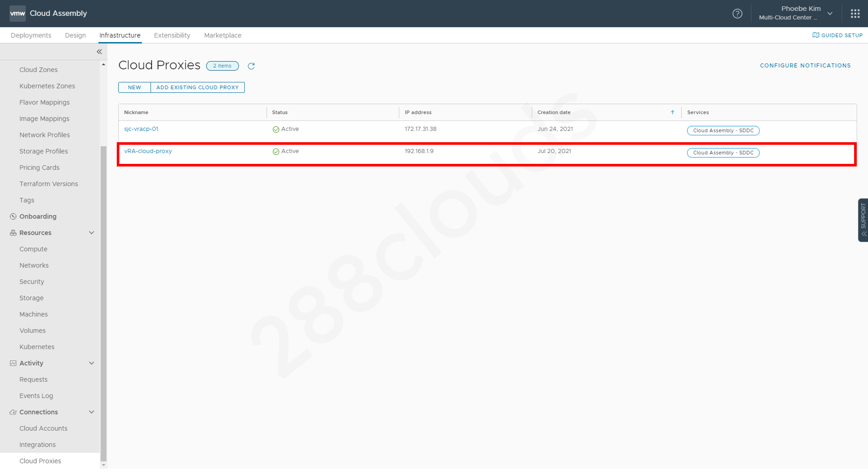
Task: Refresh the Cloud Proxies list
Action: [x=251, y=66]
